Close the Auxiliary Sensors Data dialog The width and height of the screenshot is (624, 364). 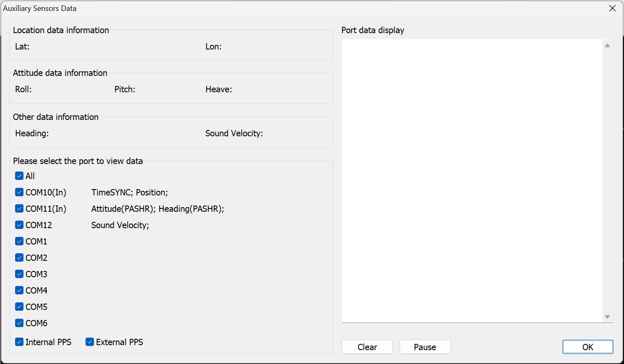click(x=612, y=8)
